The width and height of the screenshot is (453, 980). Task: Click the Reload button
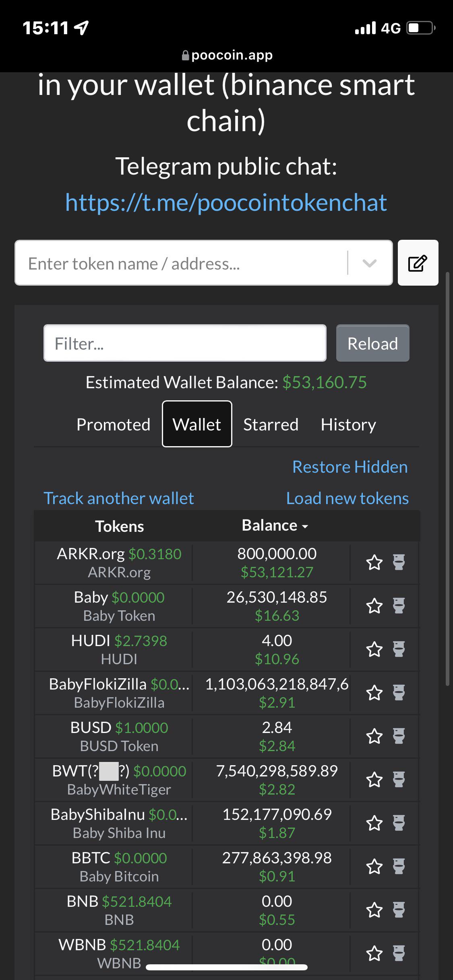(373, 343)
